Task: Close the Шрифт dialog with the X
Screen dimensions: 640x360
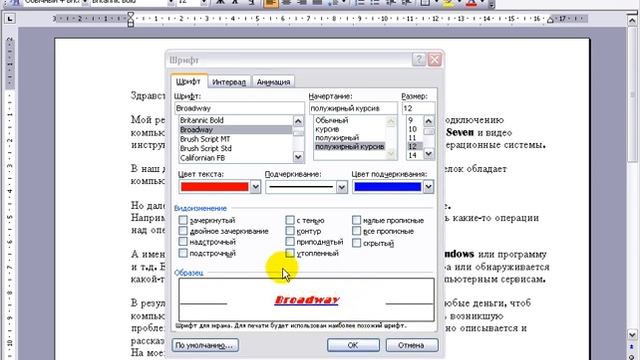Action: pyautogui.click(x=435, y=60)
